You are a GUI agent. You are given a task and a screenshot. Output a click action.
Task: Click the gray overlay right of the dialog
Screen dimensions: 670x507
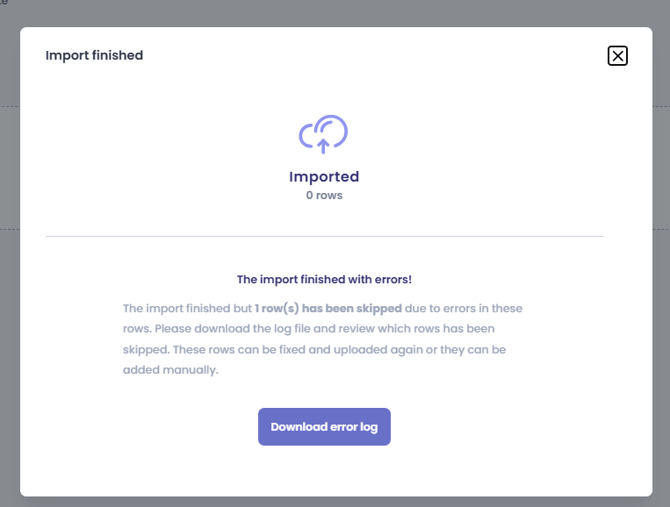coord(661,256)
